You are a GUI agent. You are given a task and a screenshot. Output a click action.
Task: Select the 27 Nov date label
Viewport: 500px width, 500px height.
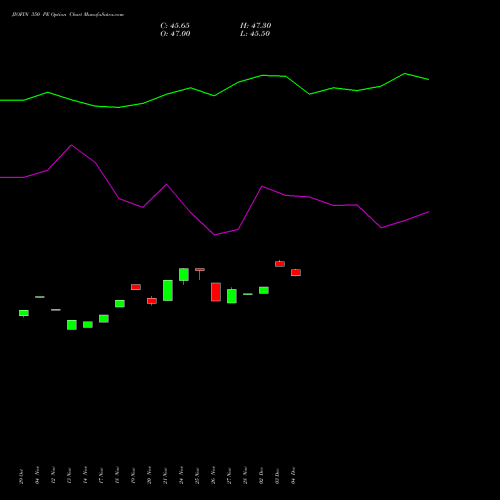[229, 476]
